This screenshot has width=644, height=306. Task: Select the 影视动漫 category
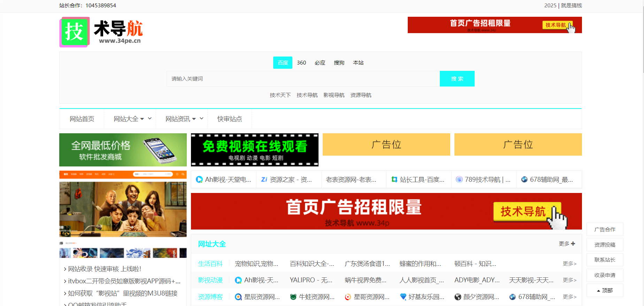210,280
